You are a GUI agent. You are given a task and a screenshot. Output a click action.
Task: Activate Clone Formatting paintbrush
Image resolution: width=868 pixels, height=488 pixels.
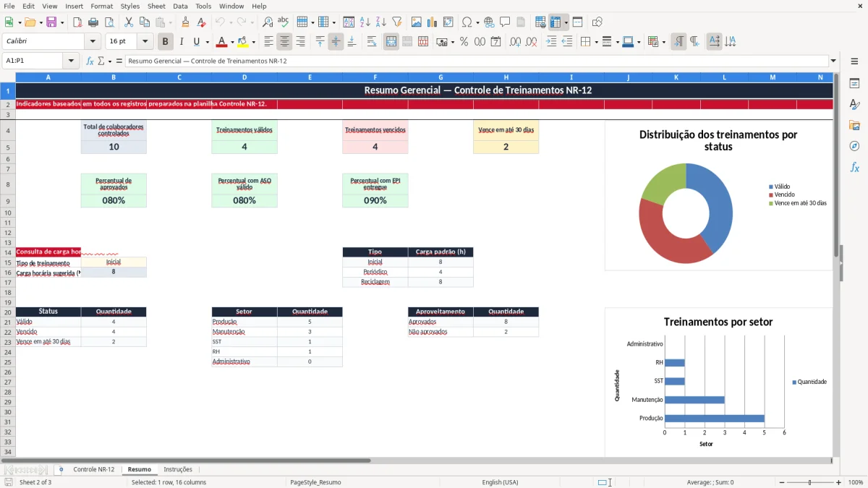click(x=186, y=22)
